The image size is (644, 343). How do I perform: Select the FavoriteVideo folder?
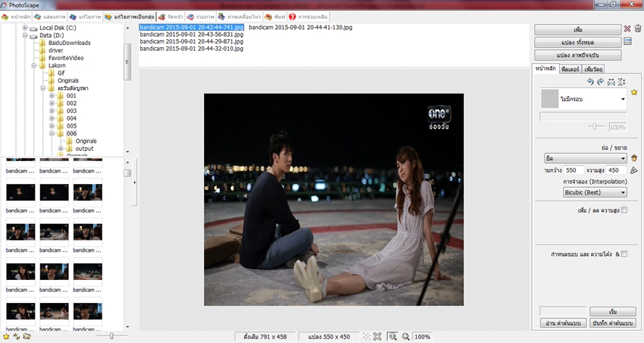click(x=66, y=58)
